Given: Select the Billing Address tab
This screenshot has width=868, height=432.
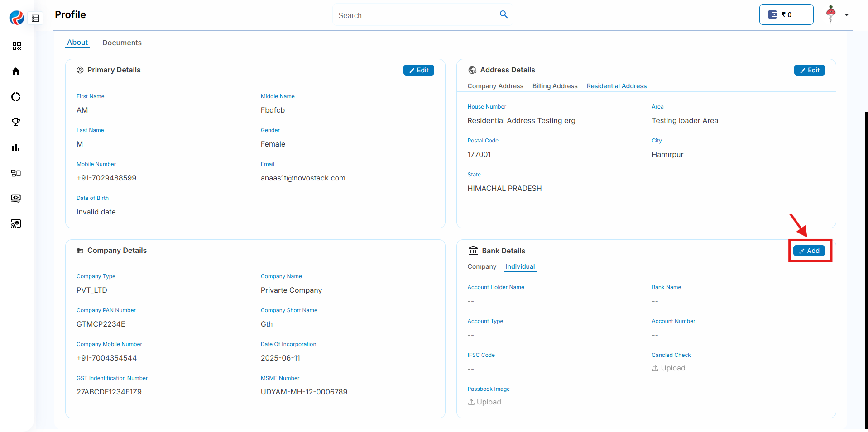Looking at the screenshot, I should (555, 86).
